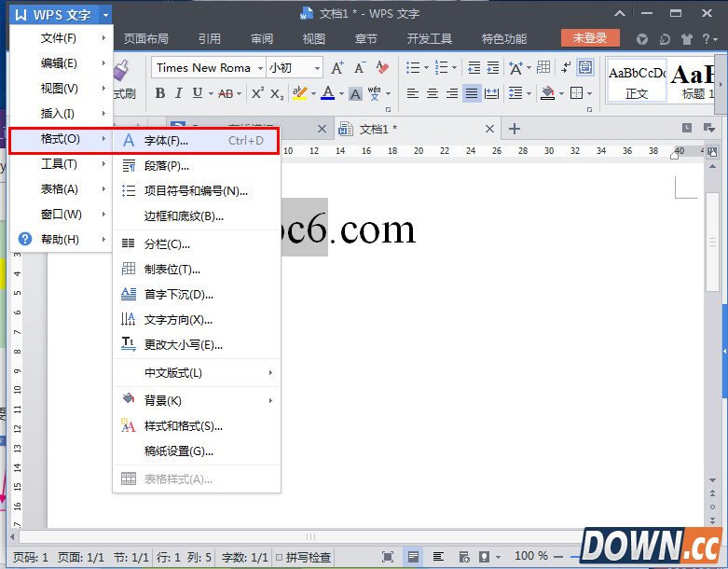Open 文件(F) menu
The image size is (728, 569).
coord(61,38)
